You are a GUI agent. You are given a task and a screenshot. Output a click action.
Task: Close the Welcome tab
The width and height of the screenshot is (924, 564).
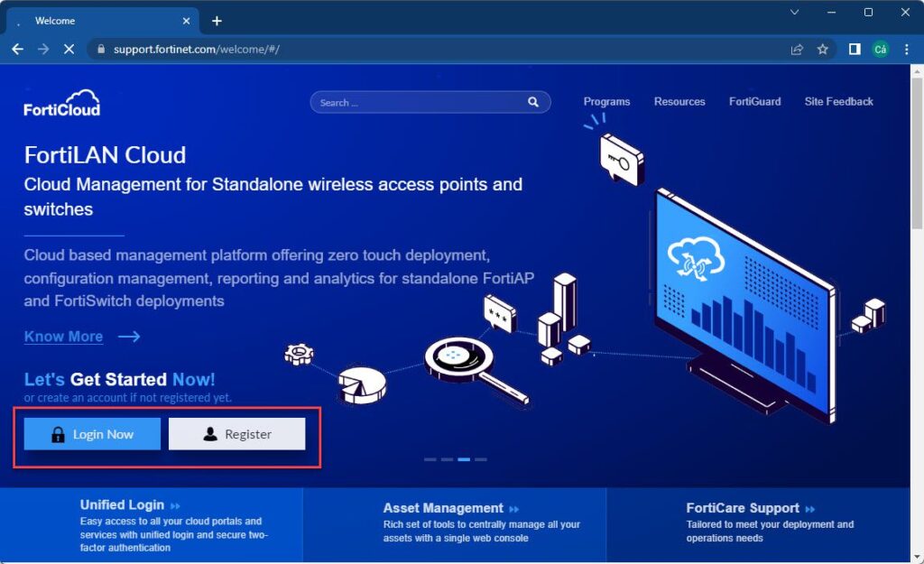point(186,21)
